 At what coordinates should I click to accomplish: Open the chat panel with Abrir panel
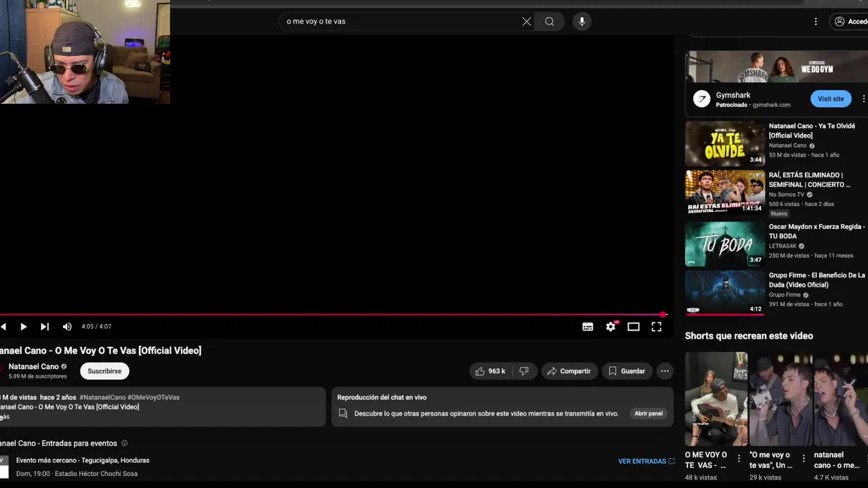point(648,413)
